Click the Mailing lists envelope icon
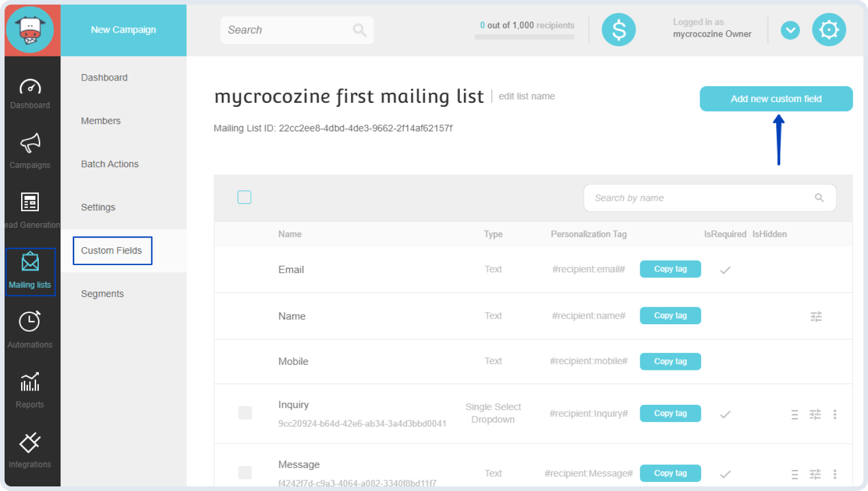Viewport: 868px width, 491px height. (30, 268)
